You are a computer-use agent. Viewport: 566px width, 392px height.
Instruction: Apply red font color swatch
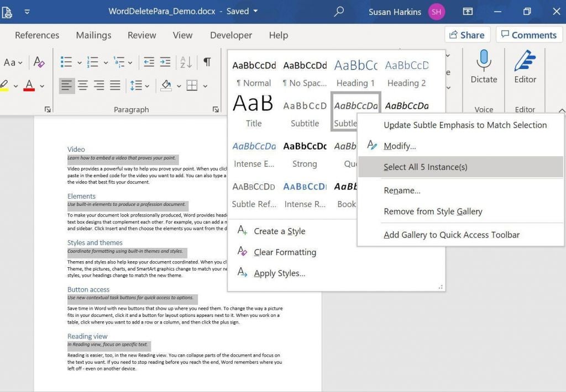tap(29, 86)
